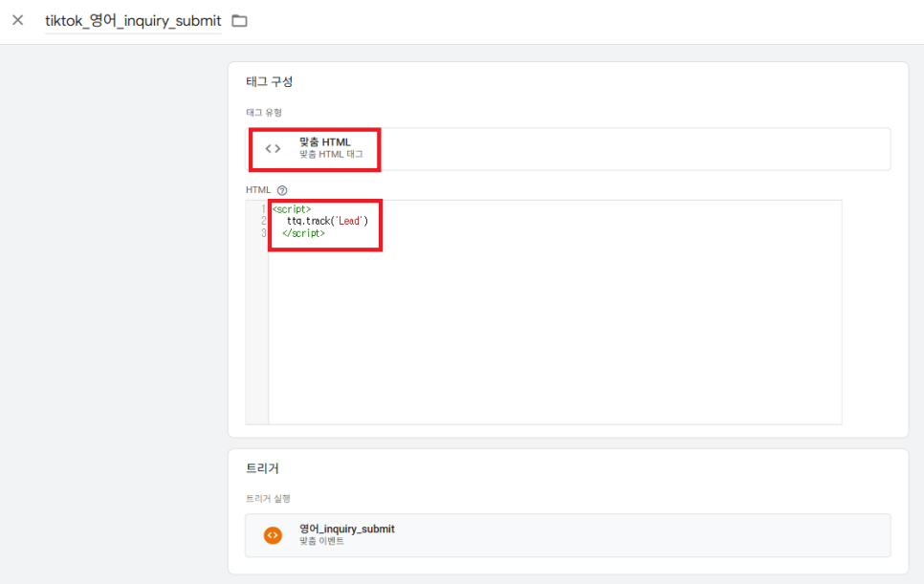The height and width of the screenshot is (584, 924).
Task: Click the orange custom event trigger icon
Action: (273, 535)
